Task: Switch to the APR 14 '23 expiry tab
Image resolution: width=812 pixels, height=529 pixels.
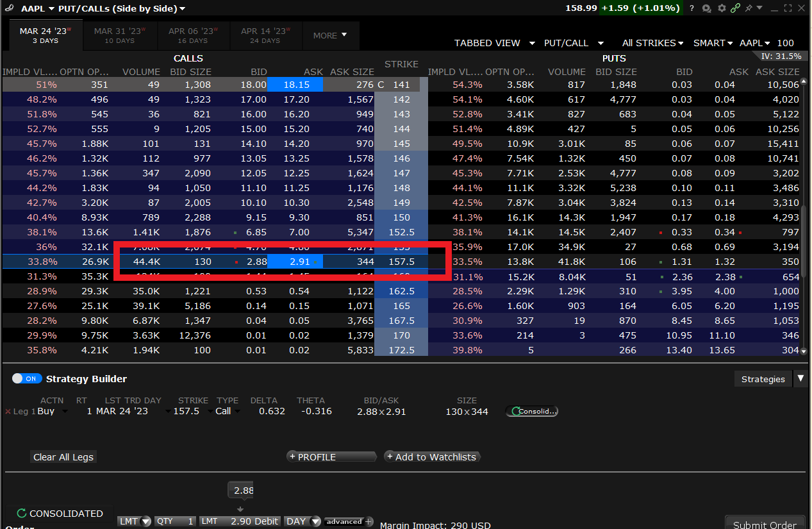Action: click(265, 35)
